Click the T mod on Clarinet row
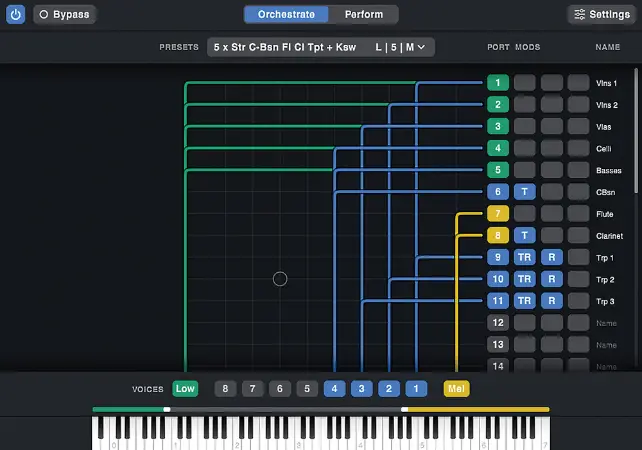This screenshot has width=642, height=450. 525,236
